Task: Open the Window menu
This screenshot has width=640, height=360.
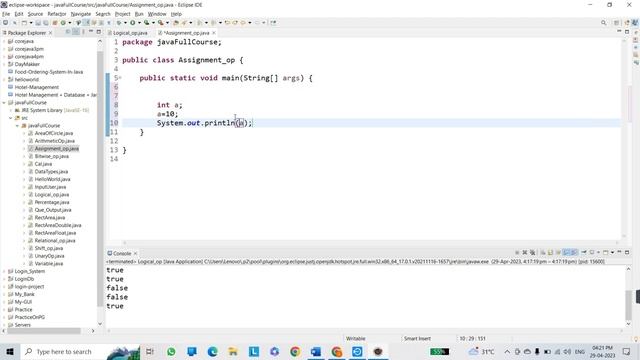Action: pyautogui.click(x=157, y=14)
